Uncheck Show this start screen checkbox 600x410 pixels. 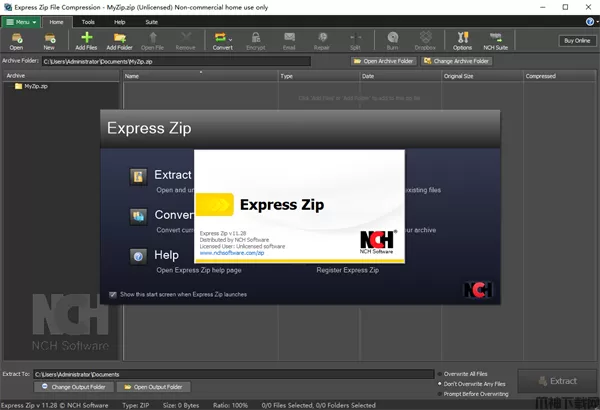113,295
